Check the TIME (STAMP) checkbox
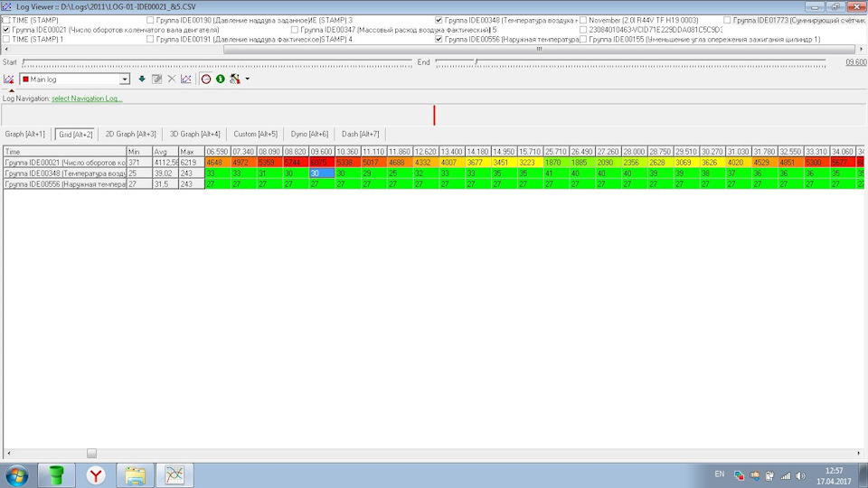 coord(6,20)
